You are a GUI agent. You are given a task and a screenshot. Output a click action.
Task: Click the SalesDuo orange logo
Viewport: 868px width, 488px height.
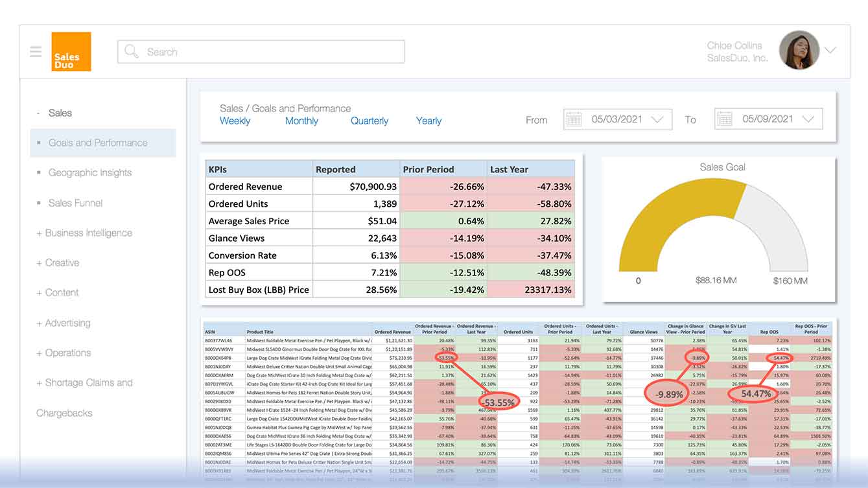point(71,52)
